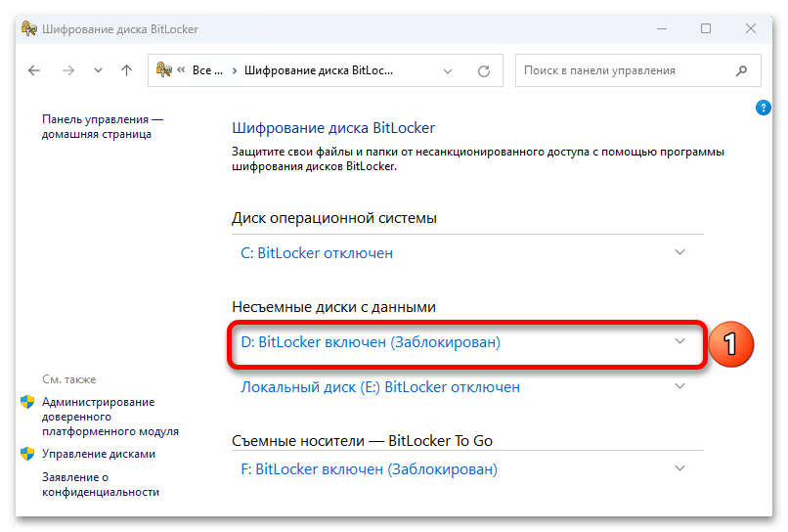Go forward with the right arrow

point(68,70)
